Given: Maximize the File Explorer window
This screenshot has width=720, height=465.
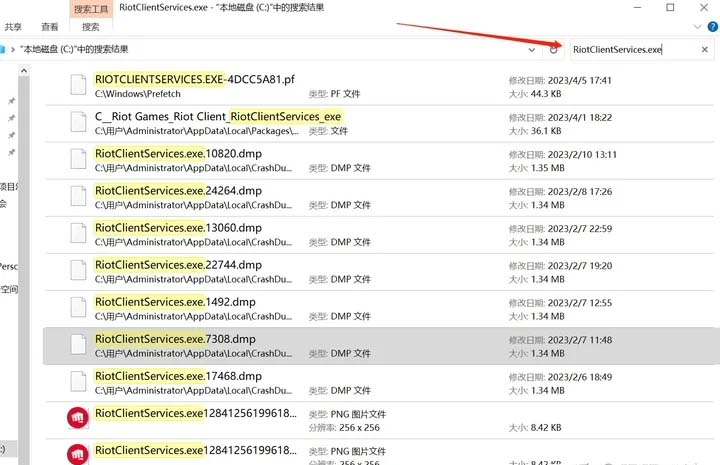Looking at the screenshot, I should (670, 8).
